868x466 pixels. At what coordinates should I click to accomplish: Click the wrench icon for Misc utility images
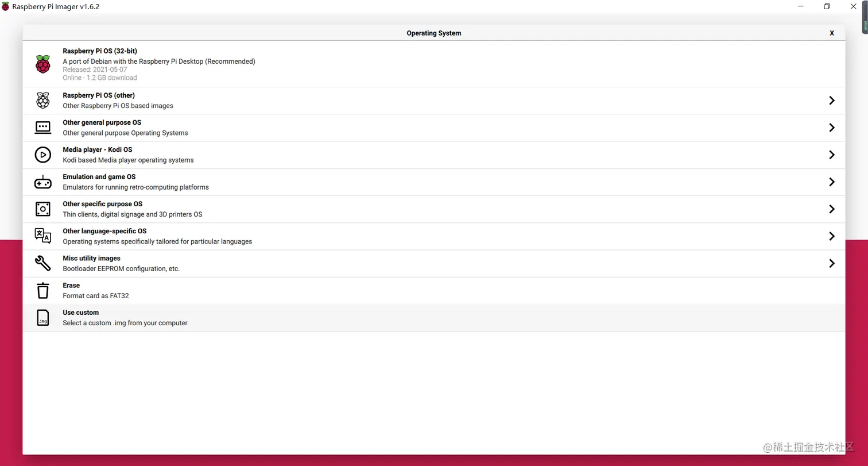point(42,263)
